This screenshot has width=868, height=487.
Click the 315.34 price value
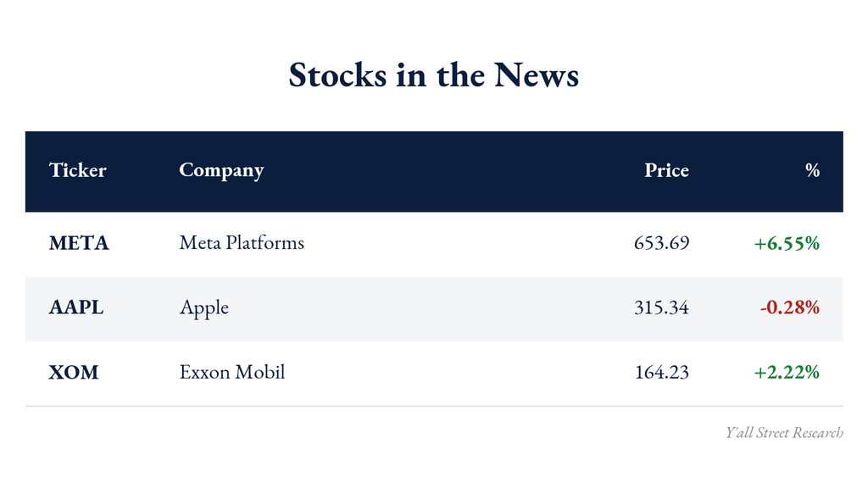pyautogui.click(x=661, y=307)
